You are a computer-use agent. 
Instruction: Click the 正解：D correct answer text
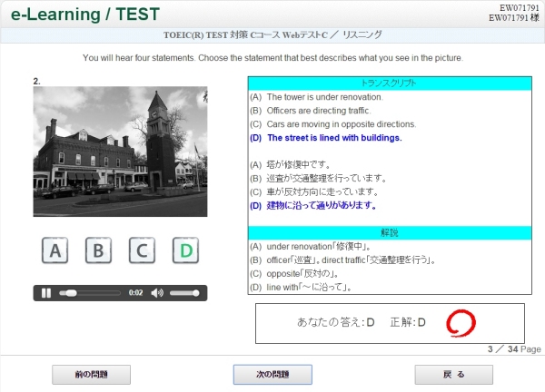(x=408, y=322)
